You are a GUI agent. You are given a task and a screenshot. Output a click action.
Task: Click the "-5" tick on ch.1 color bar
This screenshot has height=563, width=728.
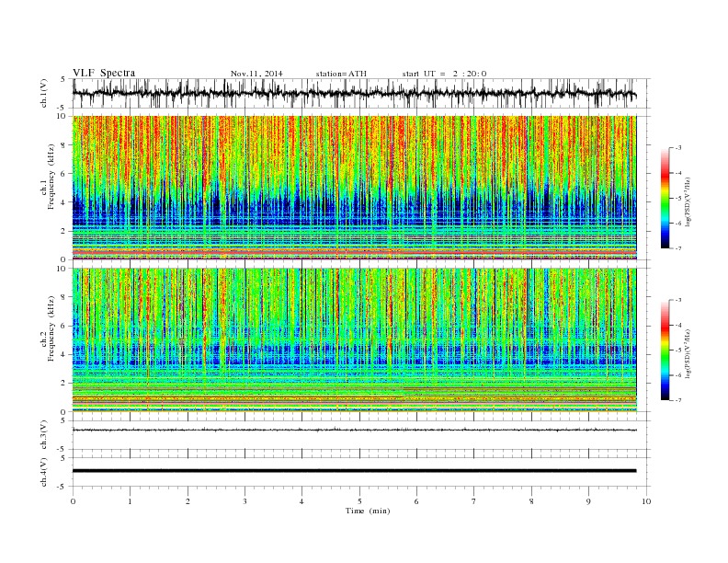[677, 199]
